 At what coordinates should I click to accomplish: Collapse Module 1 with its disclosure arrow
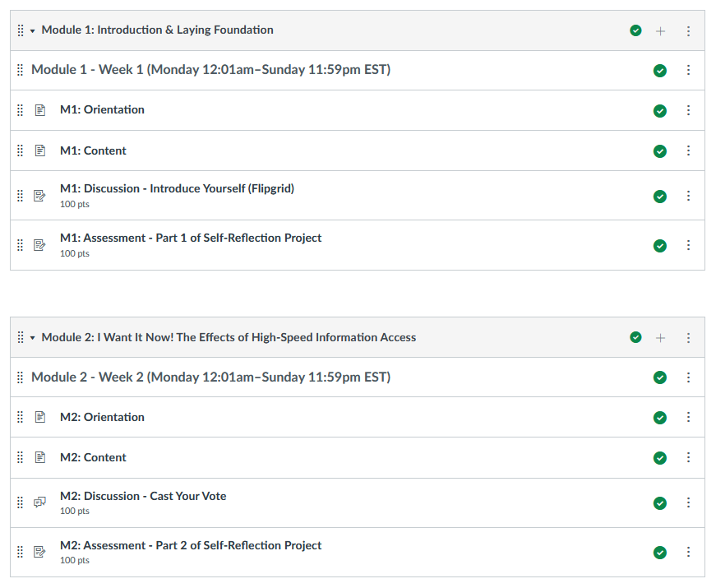point(31,30)
